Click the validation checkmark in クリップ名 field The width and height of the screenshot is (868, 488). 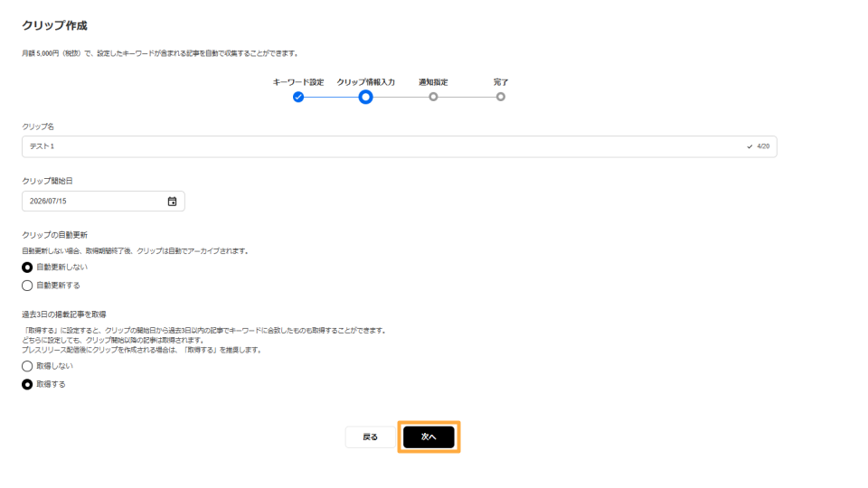pos(750,146)
